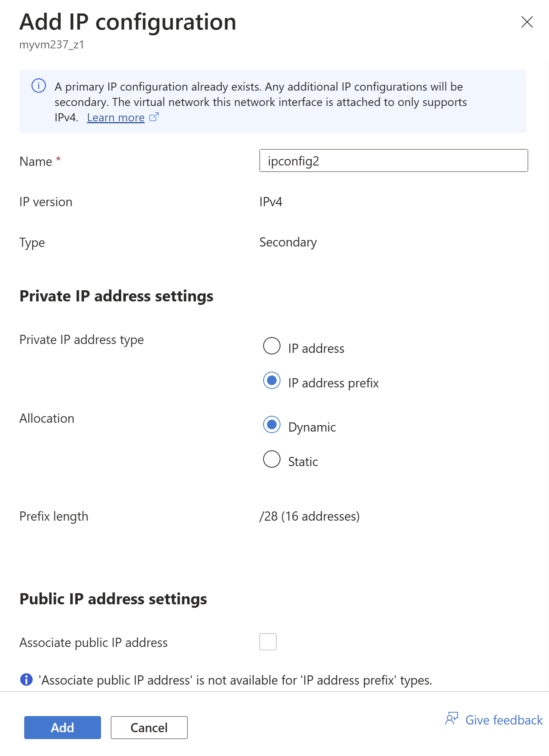
Task: Click the info icon in the blue banner
Action: (38, 86)
